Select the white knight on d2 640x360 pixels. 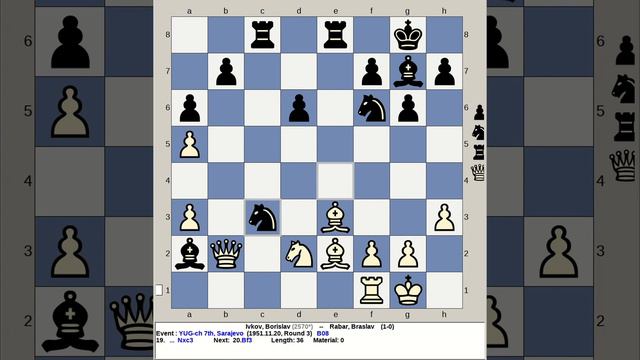[299, 254]
